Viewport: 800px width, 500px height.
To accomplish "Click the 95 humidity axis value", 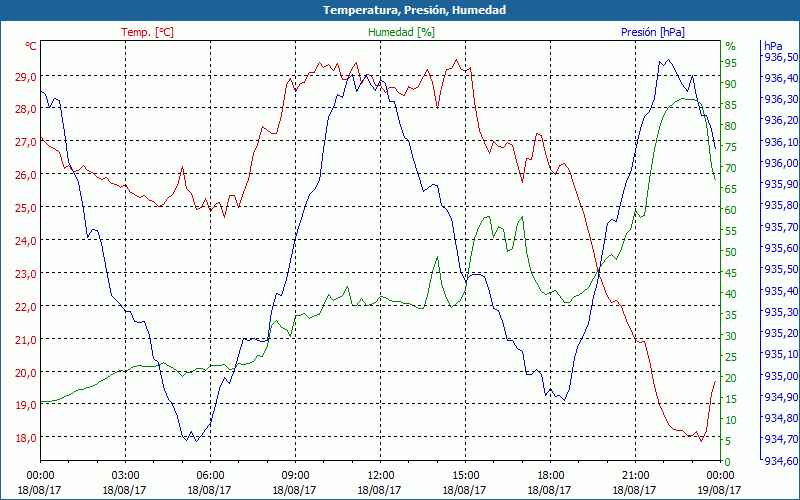I will click(731, 63).
